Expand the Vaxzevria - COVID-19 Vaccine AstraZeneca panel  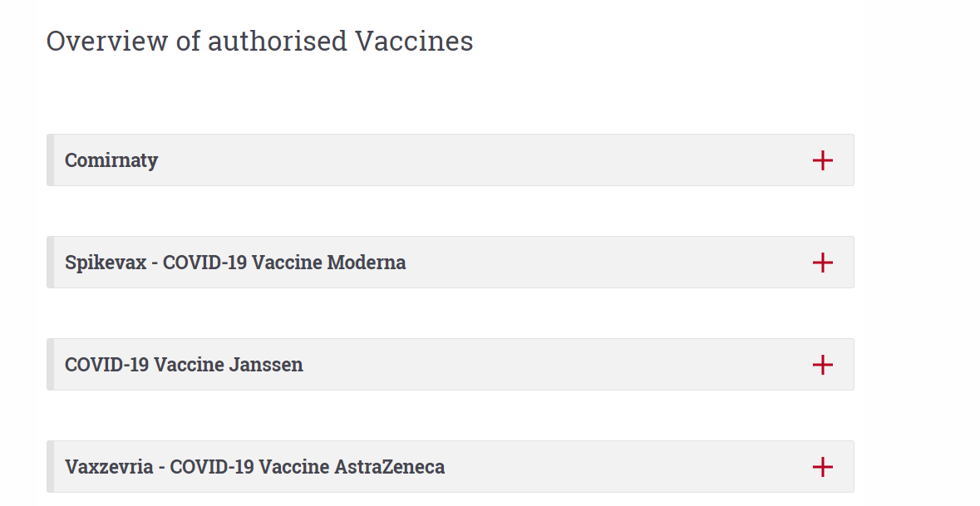tap(449, 467)
